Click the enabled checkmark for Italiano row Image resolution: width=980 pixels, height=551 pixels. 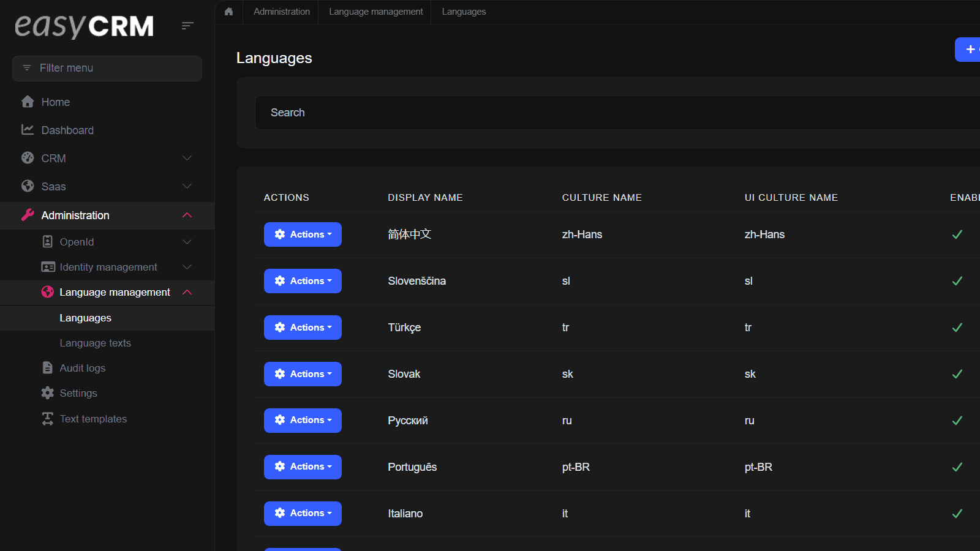tap(957, 514)
